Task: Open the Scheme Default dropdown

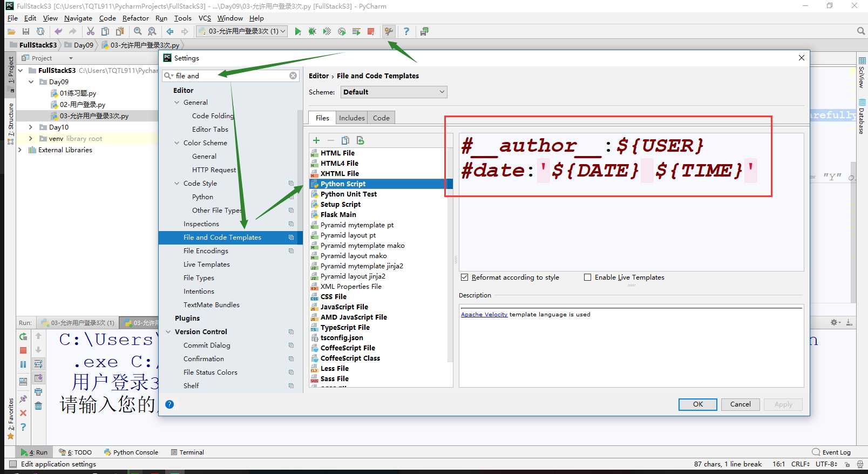Action: [394, 92]
